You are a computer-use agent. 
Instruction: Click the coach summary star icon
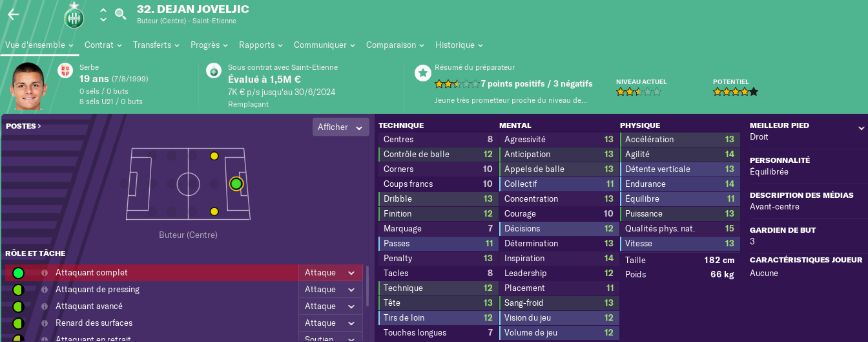(x=422, y=72)
